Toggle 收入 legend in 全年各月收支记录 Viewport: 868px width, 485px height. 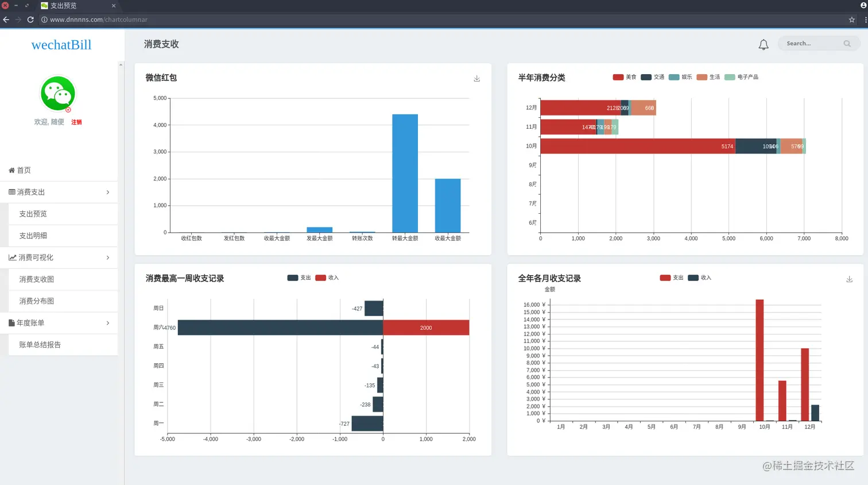coord(699,278)
